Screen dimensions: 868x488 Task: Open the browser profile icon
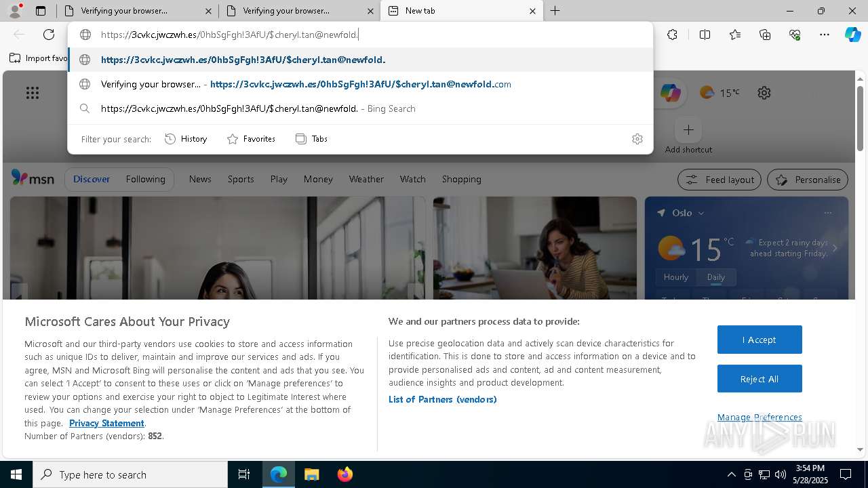coord(14,11)
